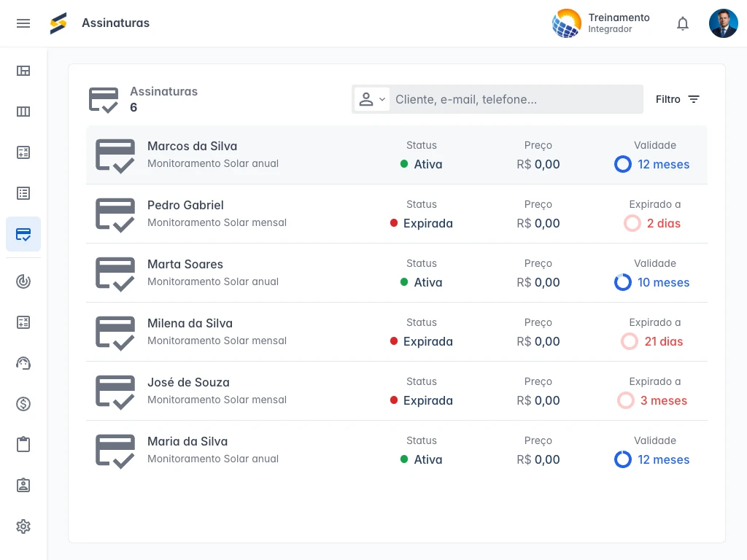Screen dimensions: 747x560
Task: Select the columns board icon in sidebar
Action: point(23,112)
